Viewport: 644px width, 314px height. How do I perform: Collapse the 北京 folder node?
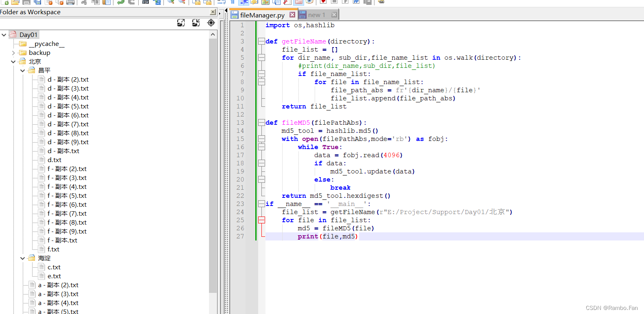pyautogui.click(x=13, y=61)
